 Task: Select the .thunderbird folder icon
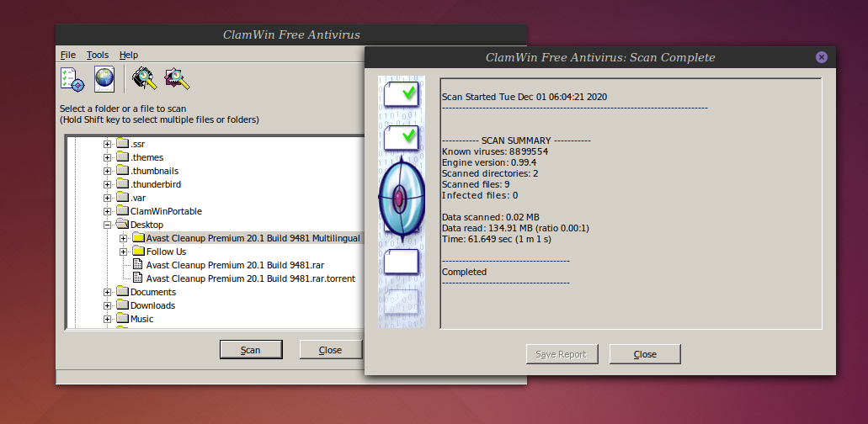[122, 184]
